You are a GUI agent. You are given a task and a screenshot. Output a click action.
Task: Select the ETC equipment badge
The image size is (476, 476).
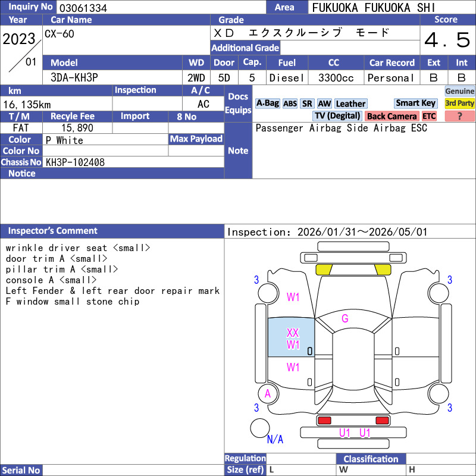pos(429,116)
